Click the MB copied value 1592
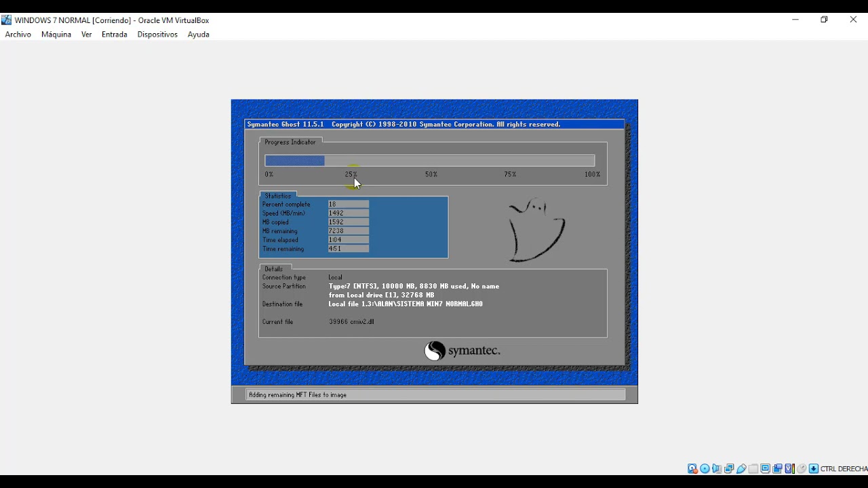The height and width of the screenshot is (488, 868). (x=349, y=222)
